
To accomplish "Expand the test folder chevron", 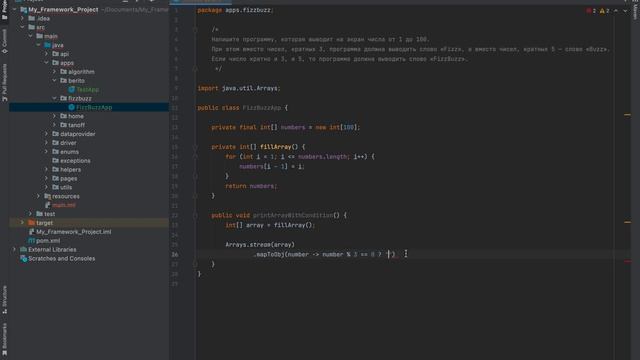I will pos(31,214).
